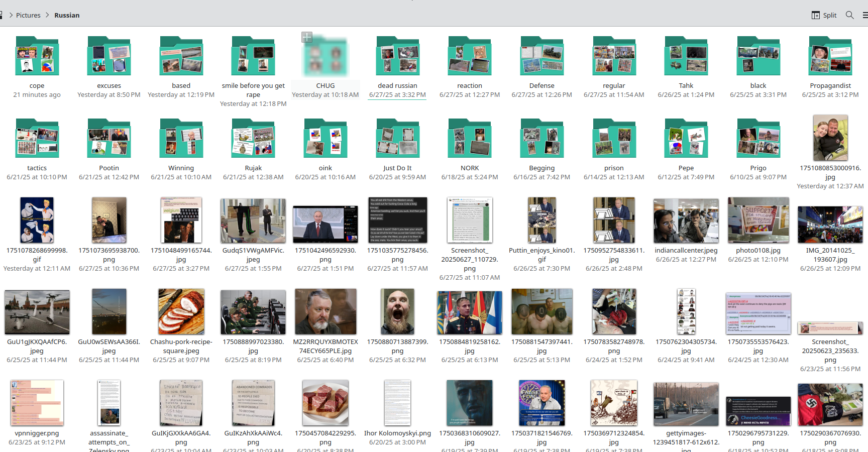Open the Begging folder
This screenshot has height=452, width=868.
coord(542,138)
